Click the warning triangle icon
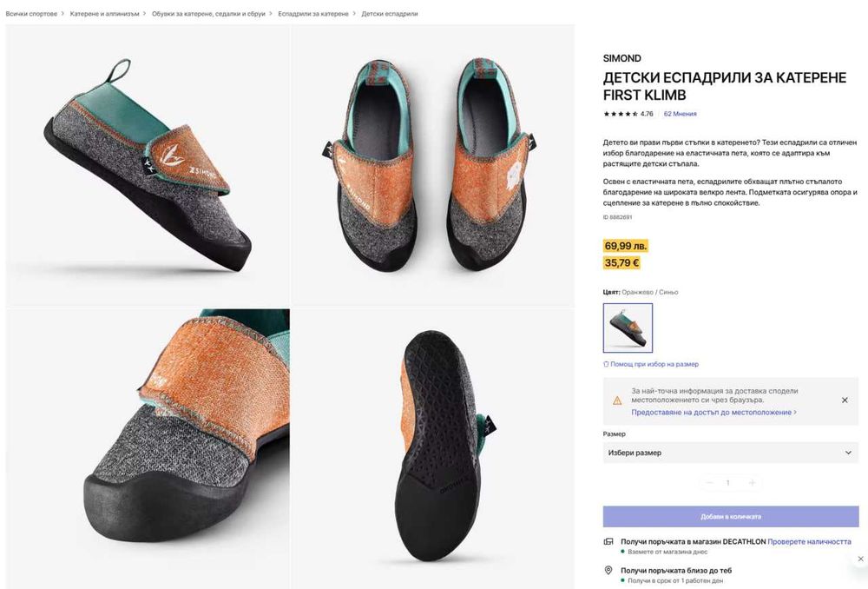The height and width of the screenshot is (589, 868). (x=617, y=400)
